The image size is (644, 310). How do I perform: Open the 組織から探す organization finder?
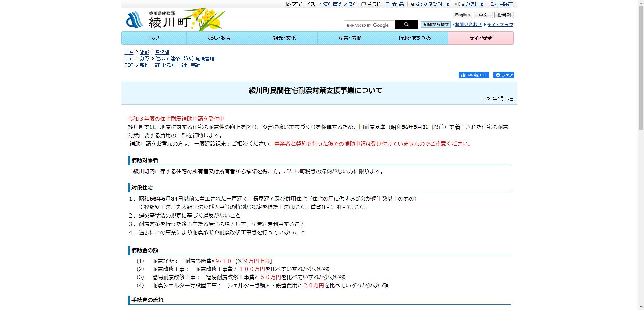point(435,24)
